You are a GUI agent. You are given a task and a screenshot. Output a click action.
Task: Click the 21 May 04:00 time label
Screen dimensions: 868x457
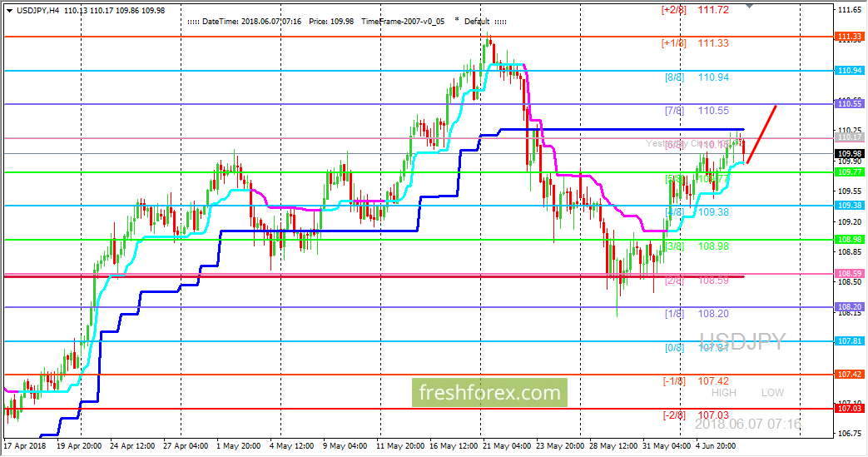pos(507,446)
